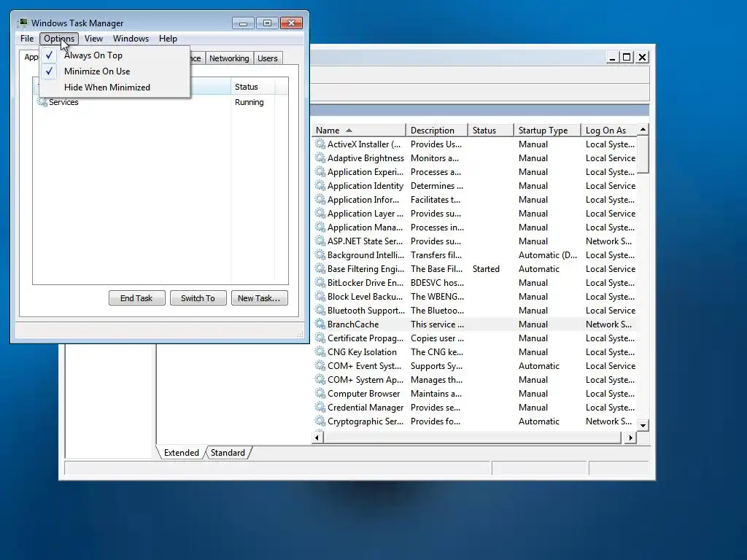Click Automatic (D... startup type of Background Intelligent
The image size is (747, 560).
click(x=547, y=255)
